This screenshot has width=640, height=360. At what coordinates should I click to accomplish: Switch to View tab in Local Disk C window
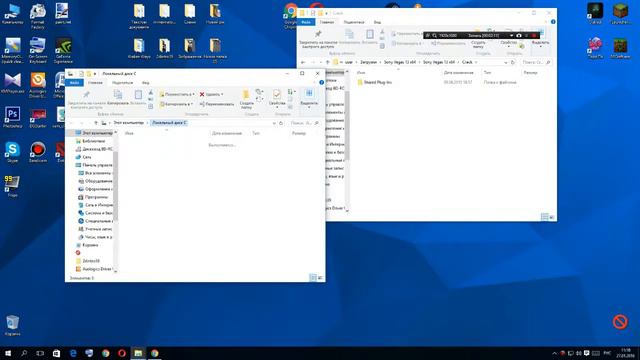145,82
